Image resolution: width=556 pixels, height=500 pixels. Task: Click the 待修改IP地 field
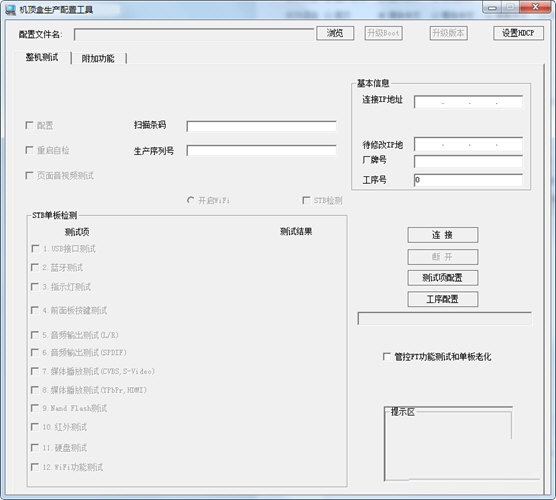tap(468, 144)
